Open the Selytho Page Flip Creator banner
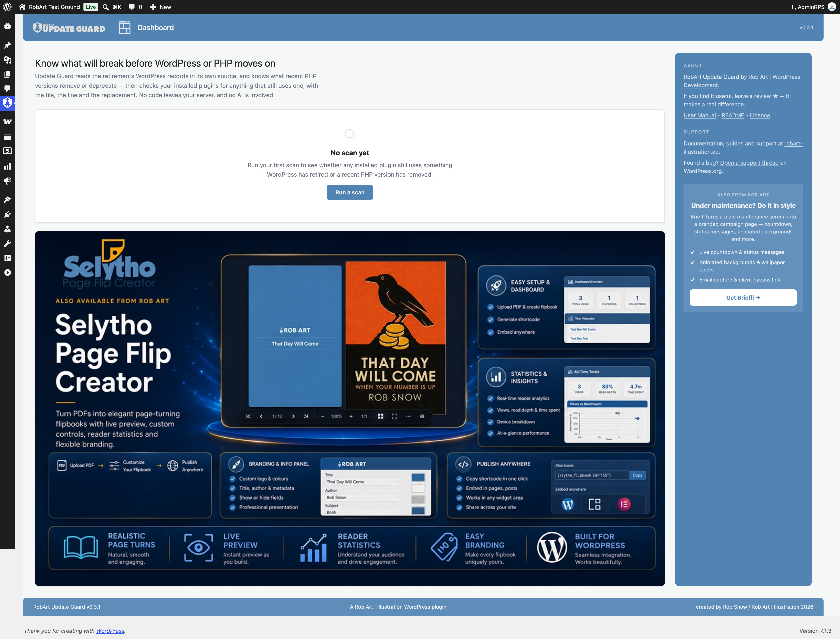Image resolution: width=840 pixels, height=639 pixels. coord(350,409)
